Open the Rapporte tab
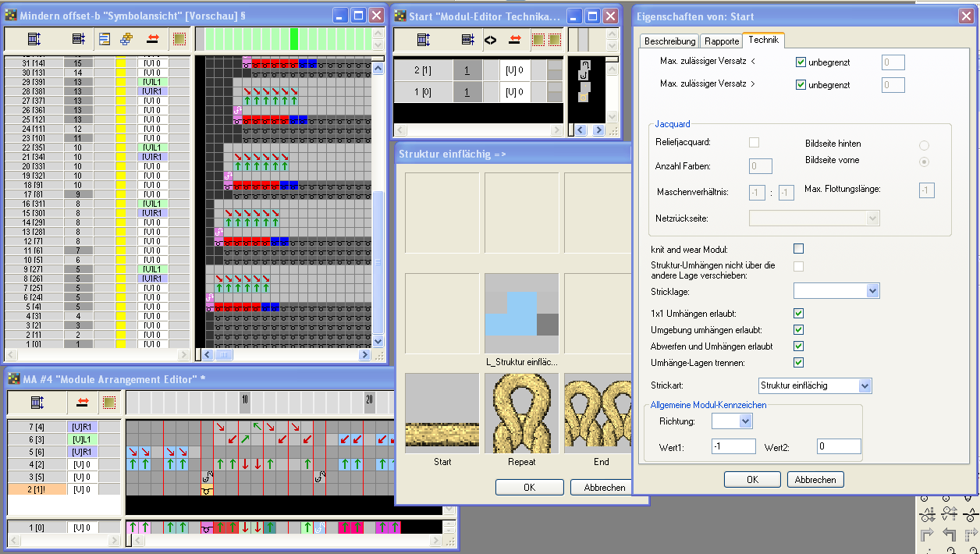Viewport: 980px width, 554px height. [721, 41]
